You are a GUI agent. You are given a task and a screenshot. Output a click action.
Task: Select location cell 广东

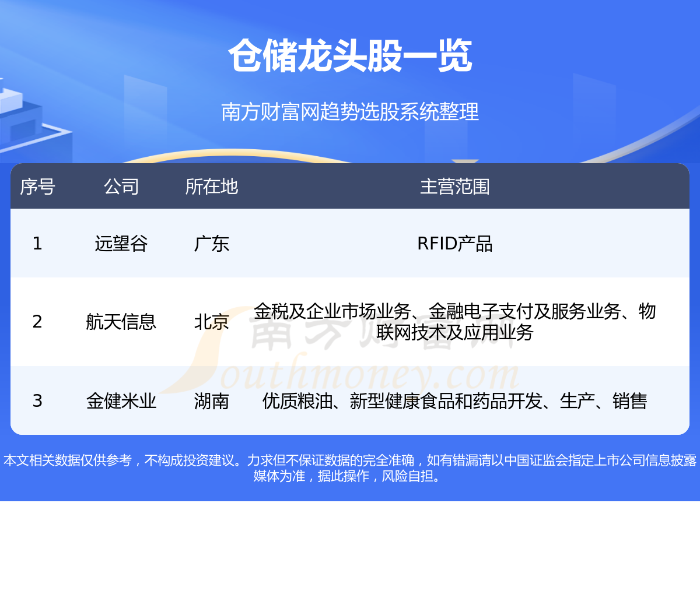pyautogui.click(x=212, y=243)
